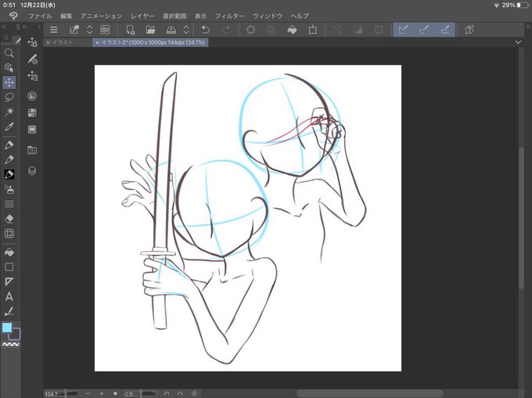Screen dimensions: 532x398
Task: Select the Airbrush spray tool
Action: tap(9, 189)
